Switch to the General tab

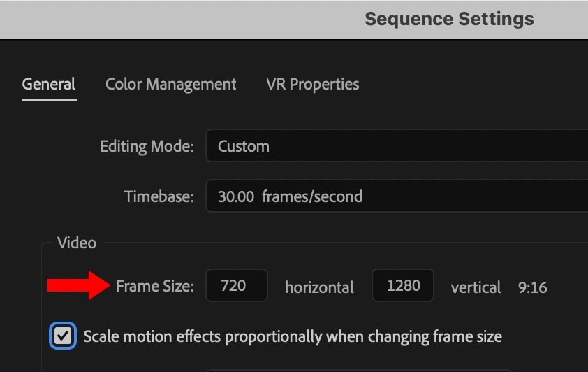click(x=49, y=85)
